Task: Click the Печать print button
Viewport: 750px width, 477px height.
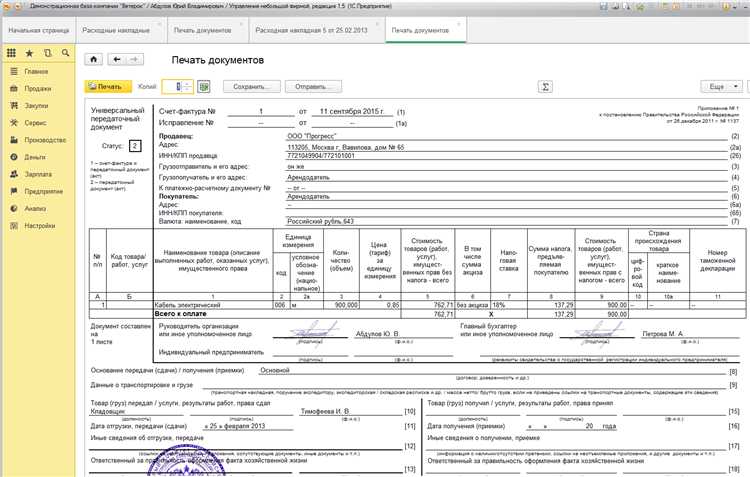Action: coord(109,87)
